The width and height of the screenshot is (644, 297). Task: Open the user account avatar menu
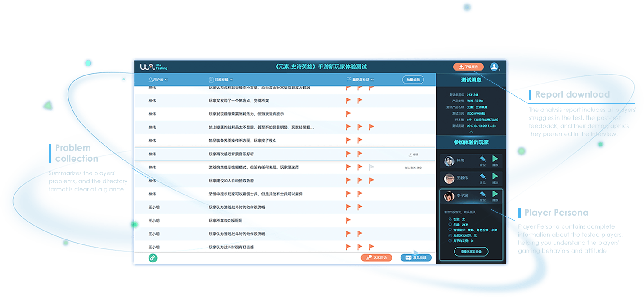pos(495,66)
